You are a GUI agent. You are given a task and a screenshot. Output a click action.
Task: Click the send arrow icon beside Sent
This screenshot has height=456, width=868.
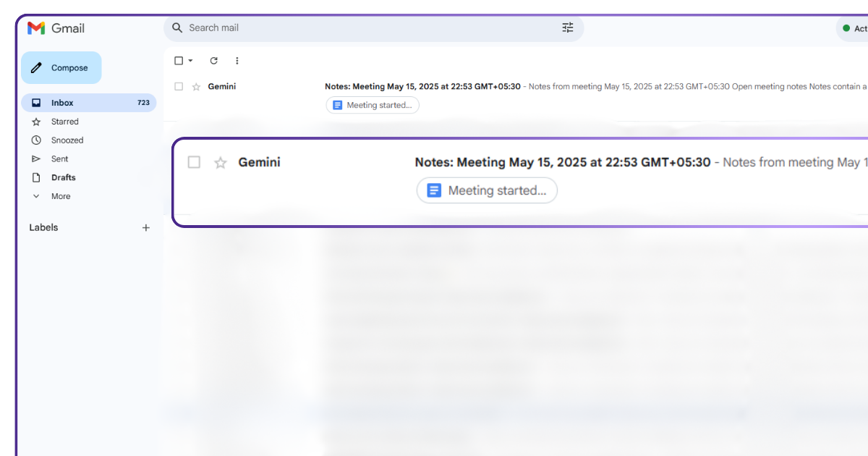pyautogui.click(x=36, y=159)
